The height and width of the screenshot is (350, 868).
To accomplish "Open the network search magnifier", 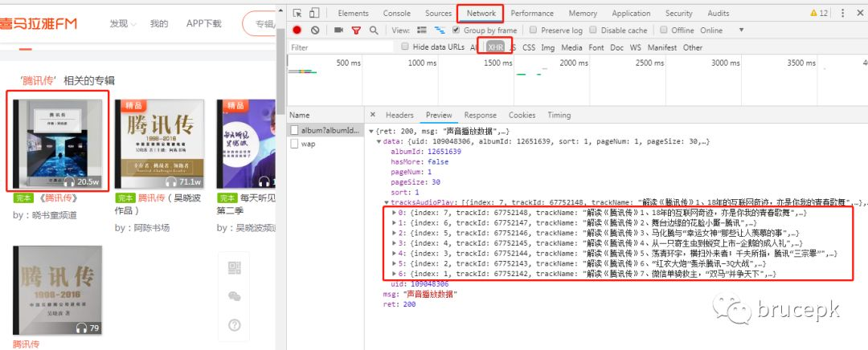I will [374, 30].
